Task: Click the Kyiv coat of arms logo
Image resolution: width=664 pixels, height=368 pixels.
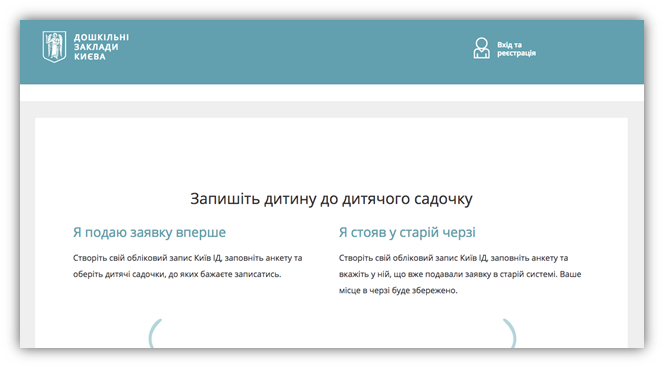Action: pos(54,47)
